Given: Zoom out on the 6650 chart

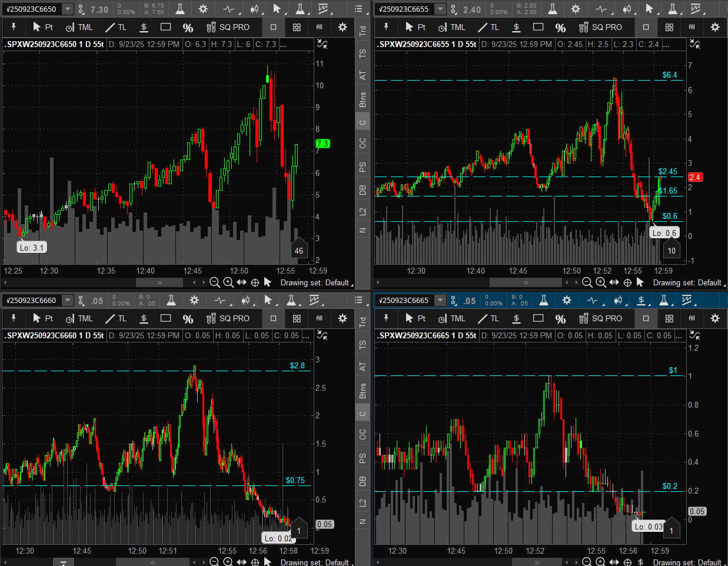Looking at the screenshot, I should pos(215,282).
